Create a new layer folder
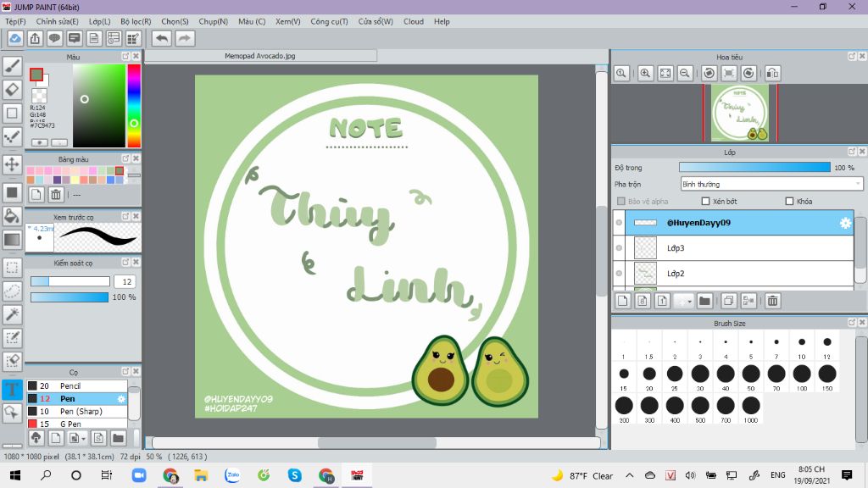The image size is (868, 488). click(704, 301)
